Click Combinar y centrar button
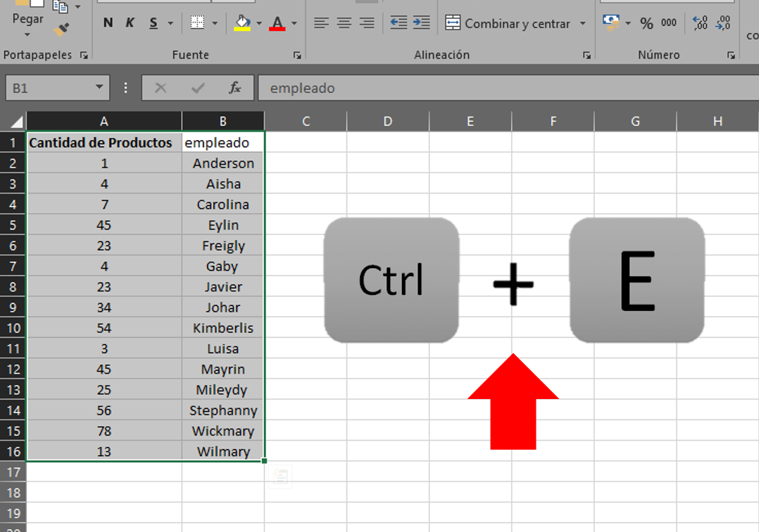 click(x=508, y=23)
